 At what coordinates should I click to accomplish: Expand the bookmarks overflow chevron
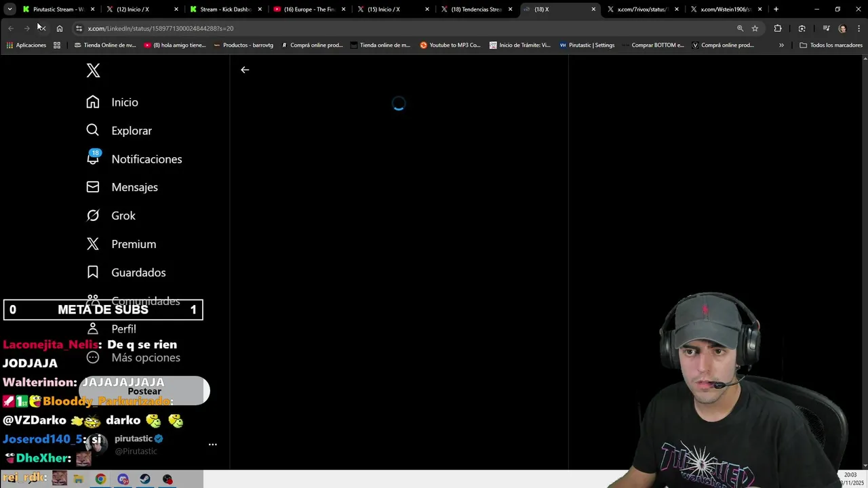click(781, 45)
